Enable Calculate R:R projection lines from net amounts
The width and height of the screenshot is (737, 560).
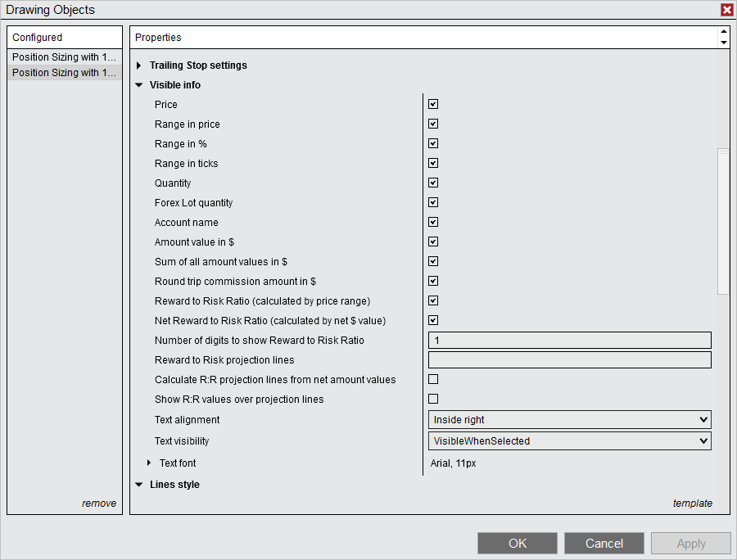click(432, 379)
